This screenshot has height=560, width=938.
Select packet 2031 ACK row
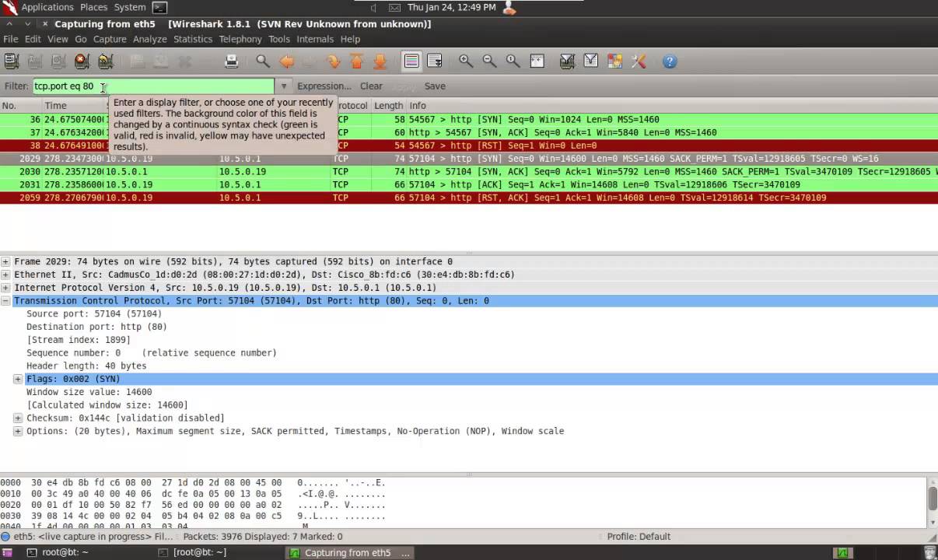pyautogui.click(x=469, y=184)
